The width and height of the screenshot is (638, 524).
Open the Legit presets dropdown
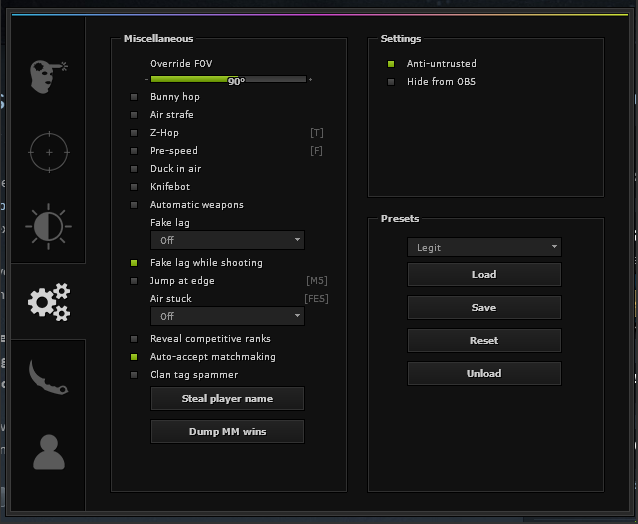[484, 247]
